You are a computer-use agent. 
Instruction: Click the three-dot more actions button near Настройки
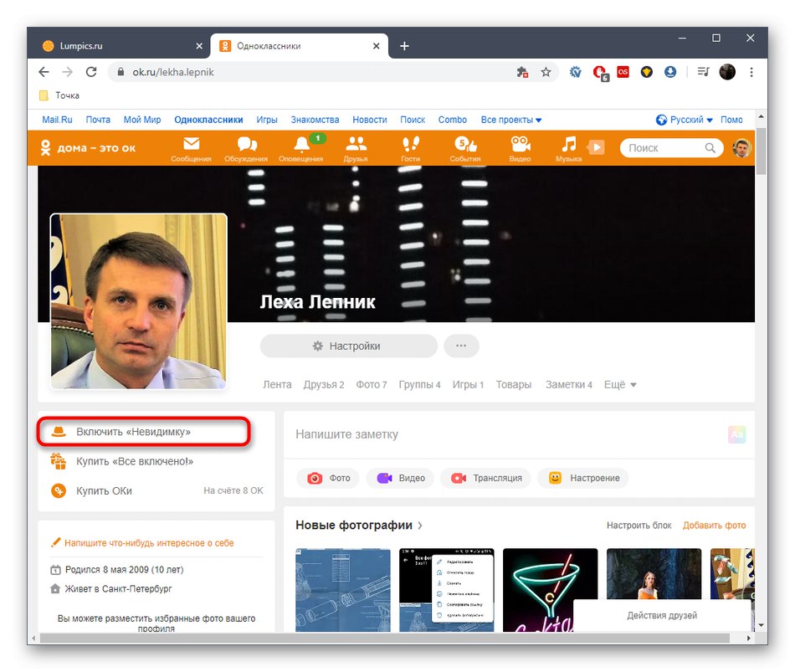click(x=461, y=346)
